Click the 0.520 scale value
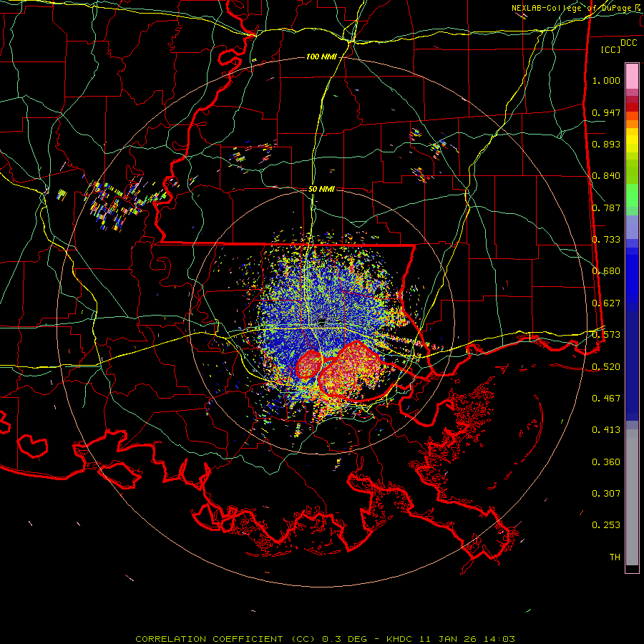Screen dimensions: 644x644 coord(606,367)
